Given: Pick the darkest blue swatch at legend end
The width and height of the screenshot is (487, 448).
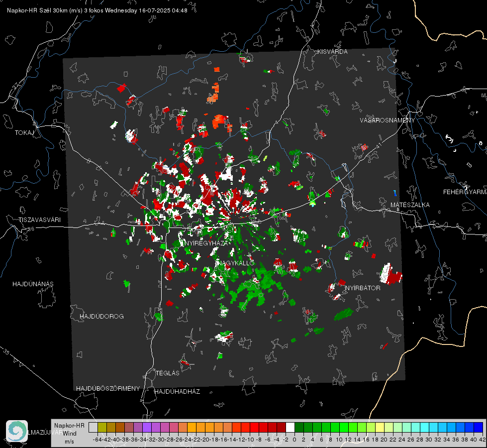Looking at the screenshot, I should click(x=479, y=427).
